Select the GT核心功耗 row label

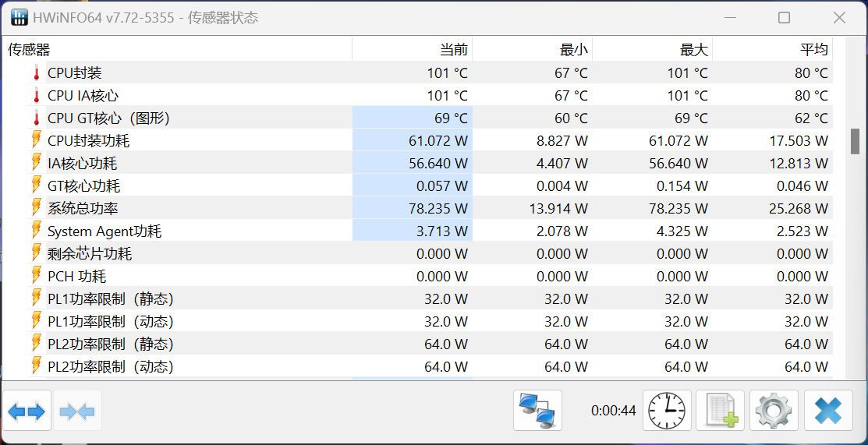tap(84, 186)
